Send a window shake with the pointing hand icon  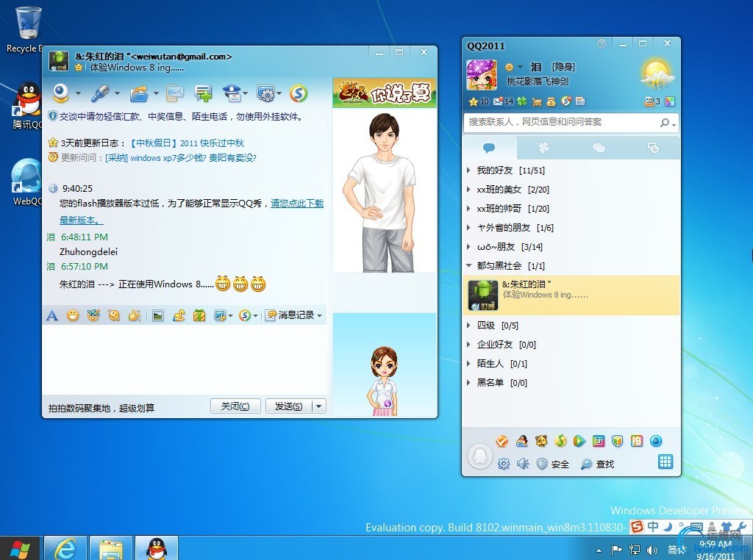coord(135,315)
